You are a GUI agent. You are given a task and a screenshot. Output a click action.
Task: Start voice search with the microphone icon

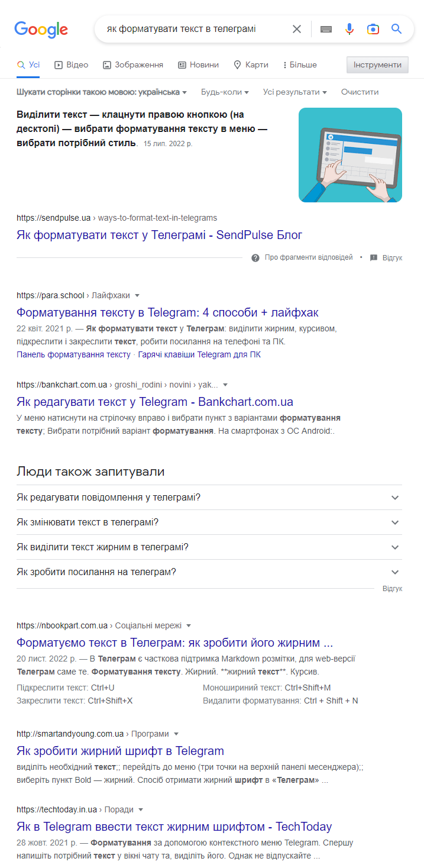click(349, 28)
